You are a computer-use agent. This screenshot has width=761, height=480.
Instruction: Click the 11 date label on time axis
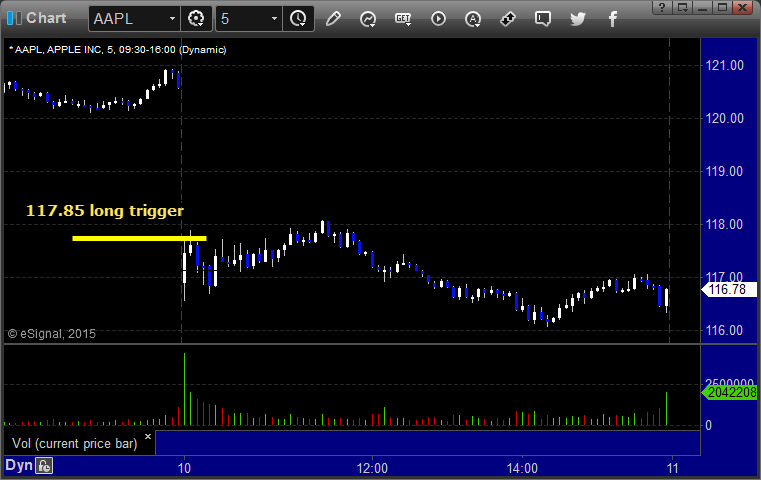point(672,468)
